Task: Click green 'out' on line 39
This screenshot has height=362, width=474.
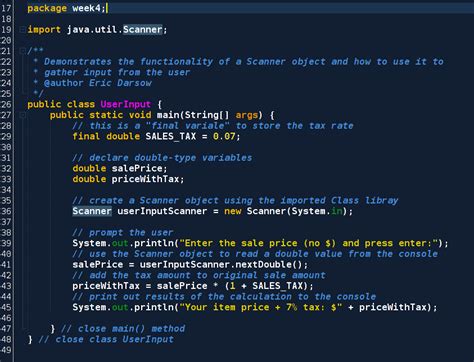Action: click(120, 243)
